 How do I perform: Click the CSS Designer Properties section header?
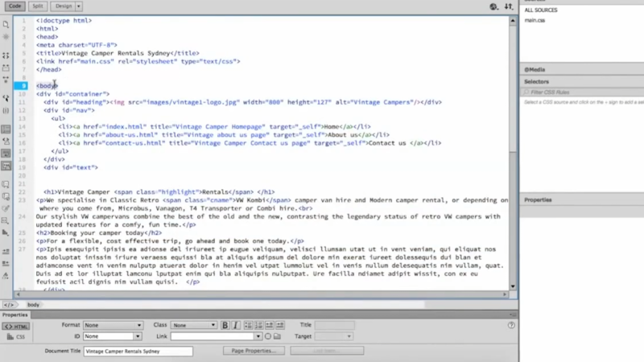click(581, 200)
